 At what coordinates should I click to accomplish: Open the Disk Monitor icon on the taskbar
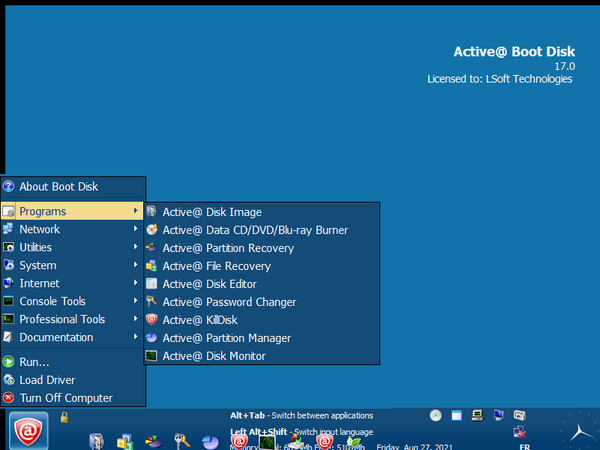coord(267,442)
